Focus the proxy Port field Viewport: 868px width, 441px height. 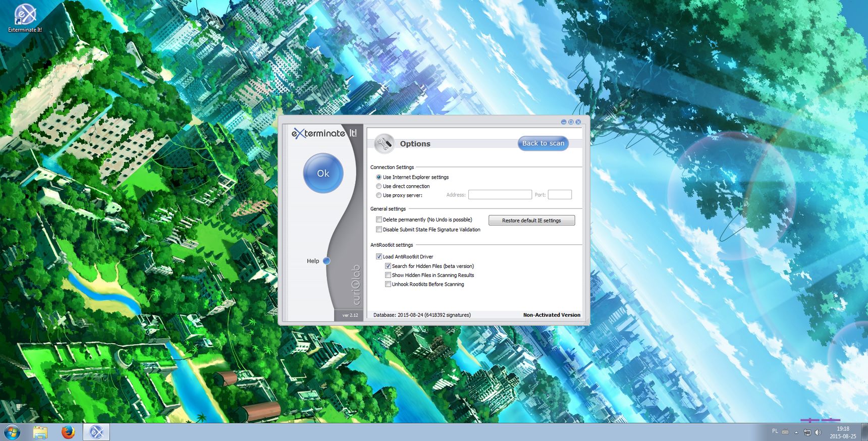[x=560, y=195]
